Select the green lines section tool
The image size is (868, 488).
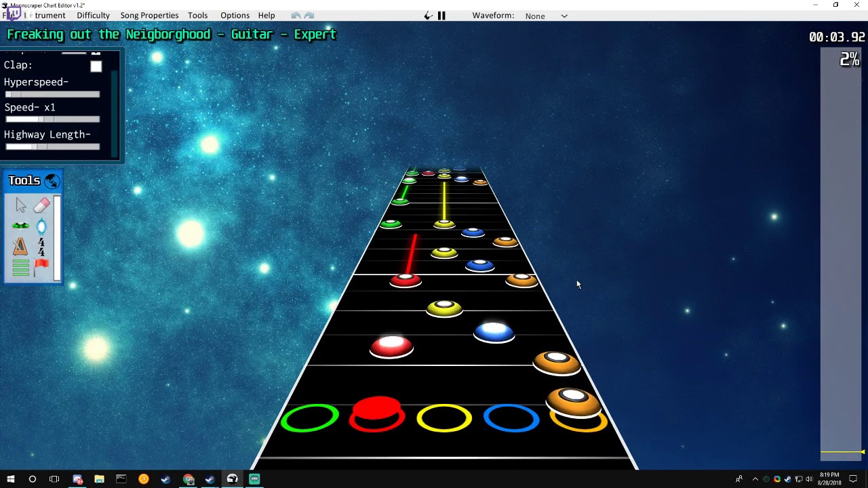[x=20, y=268]
